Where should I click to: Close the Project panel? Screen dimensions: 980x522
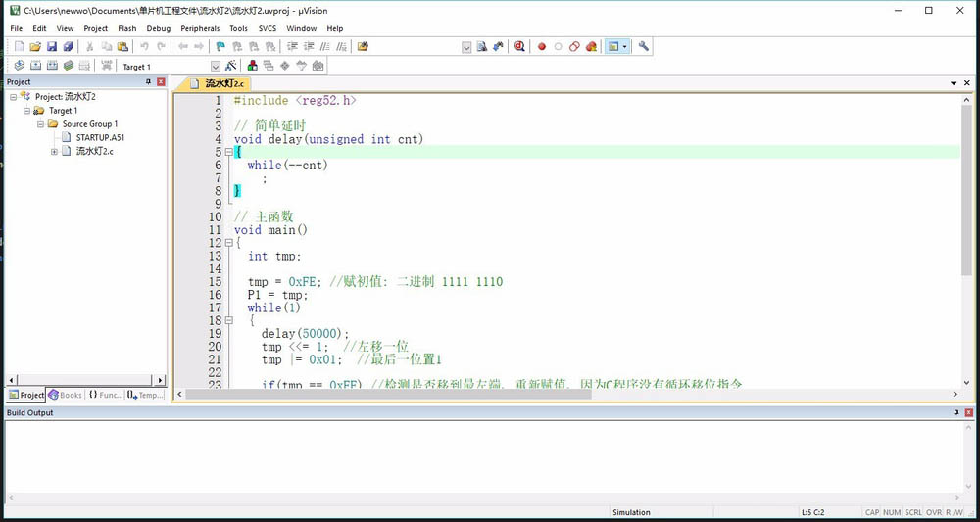(x=162, y=82)
